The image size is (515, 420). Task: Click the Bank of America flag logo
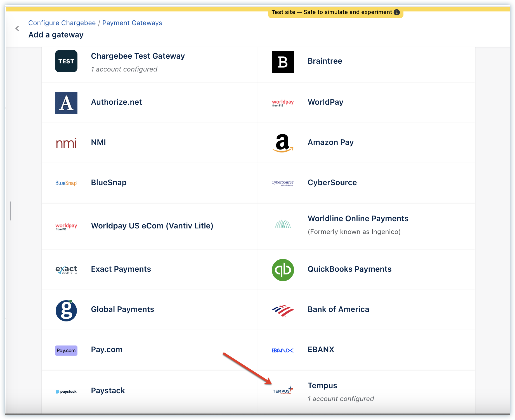[283, 310]
